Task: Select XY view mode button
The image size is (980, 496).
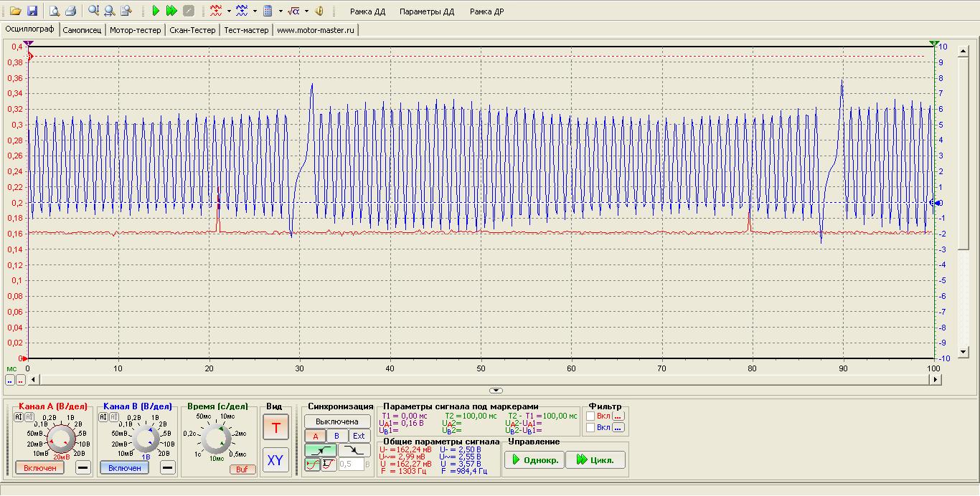Action: (x=275, y=460)
